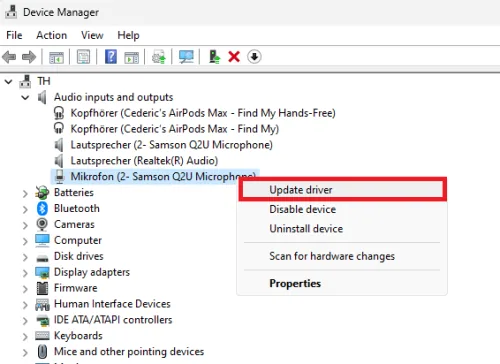The image size is (500, 364).
Task: Expand the Batteries node
Action: tap(25, 193)
